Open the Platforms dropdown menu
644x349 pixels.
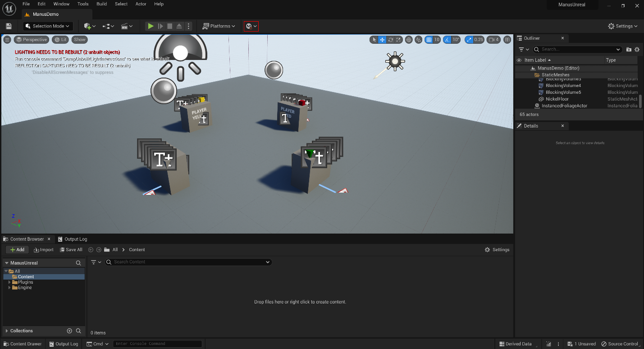click(x=219, y=26)
